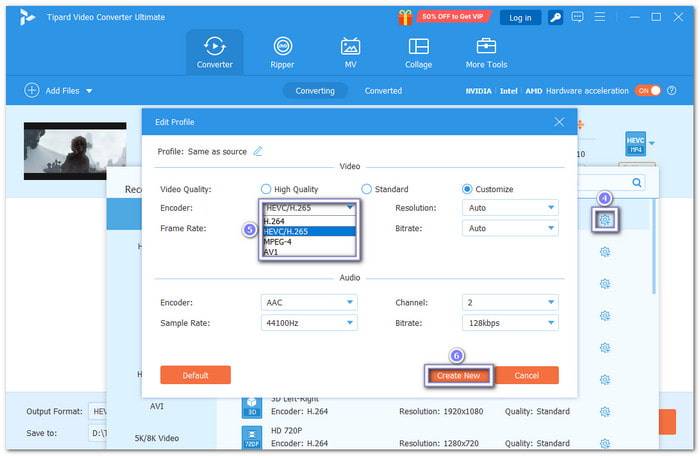
Task: Open the MV tab
Action: [350, 52]
